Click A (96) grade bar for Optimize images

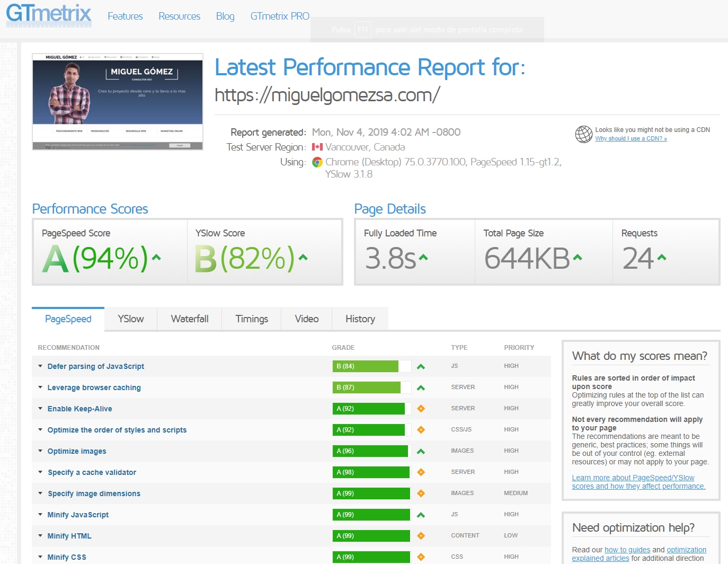(372, 451)
